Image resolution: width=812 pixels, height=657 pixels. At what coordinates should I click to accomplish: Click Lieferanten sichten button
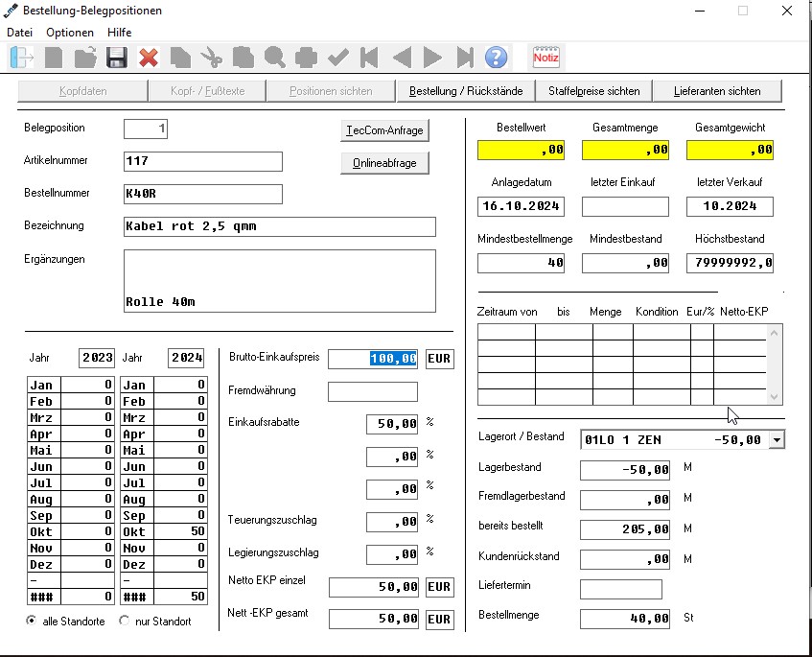pos(717,91)
